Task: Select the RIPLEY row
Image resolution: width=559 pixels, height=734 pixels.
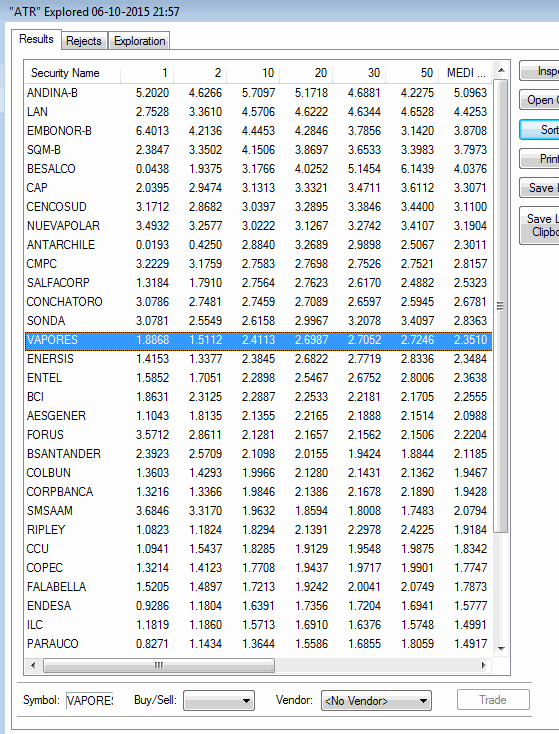Action: [x=258, y=530]
